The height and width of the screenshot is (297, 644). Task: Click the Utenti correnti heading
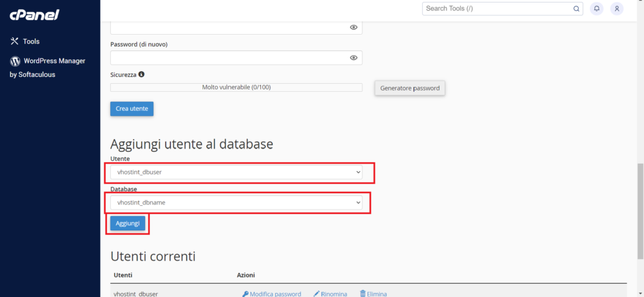[x=153, y=256]
